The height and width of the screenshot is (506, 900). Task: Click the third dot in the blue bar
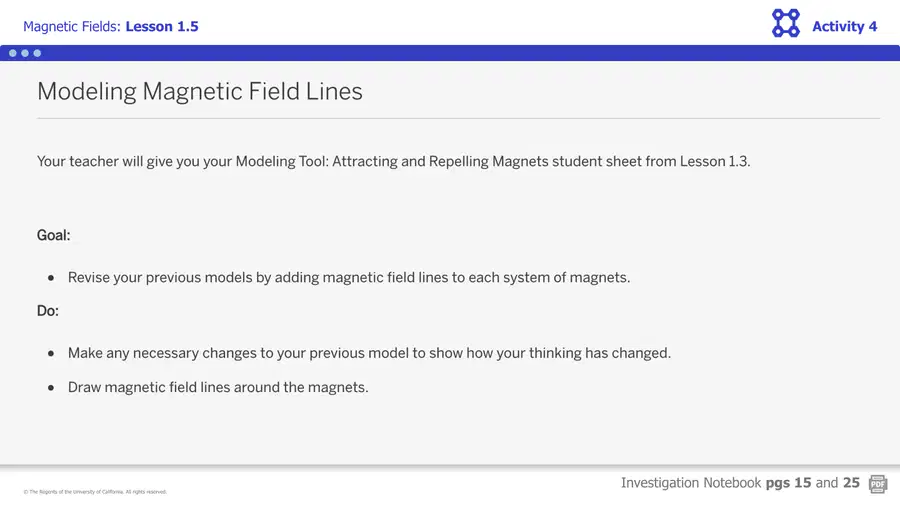click(x=37, y=53)
